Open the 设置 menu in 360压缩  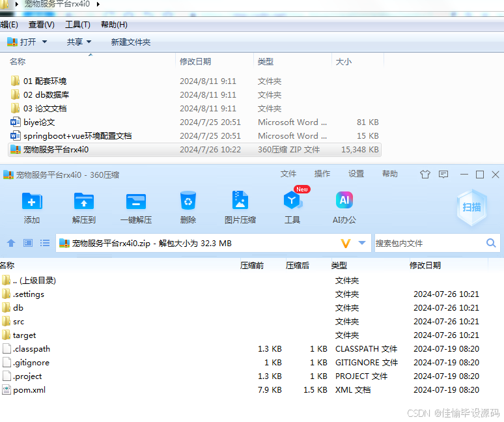356,174
